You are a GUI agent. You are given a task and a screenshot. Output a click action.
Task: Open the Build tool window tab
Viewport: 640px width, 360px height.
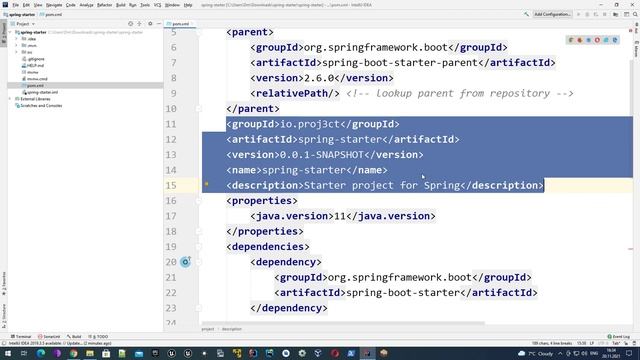(x=74, y=336)
